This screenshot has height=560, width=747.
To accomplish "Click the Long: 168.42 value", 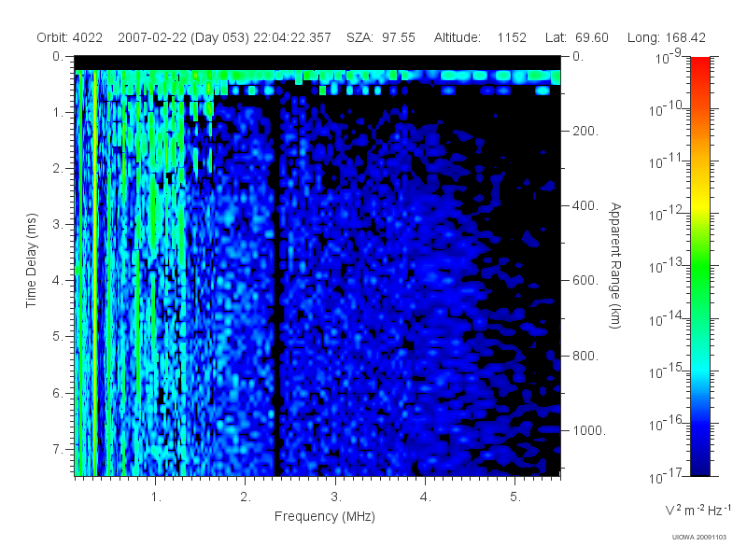I will (667, 37).
